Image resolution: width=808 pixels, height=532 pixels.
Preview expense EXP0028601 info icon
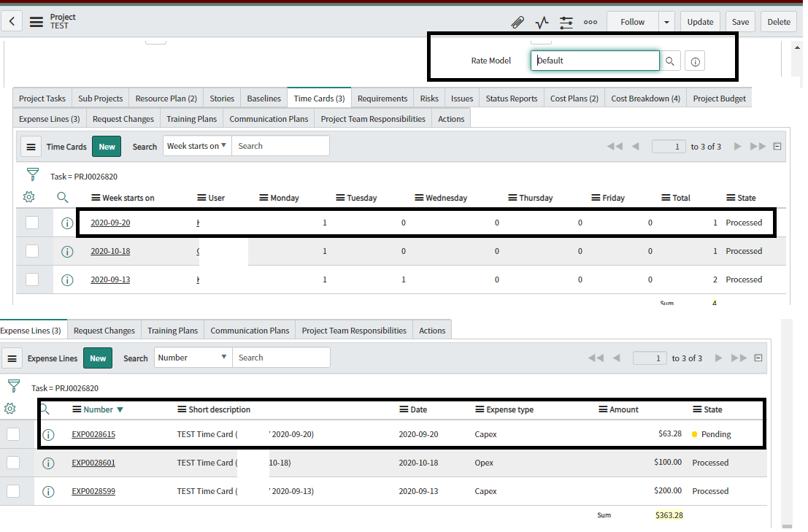[48, 463]
